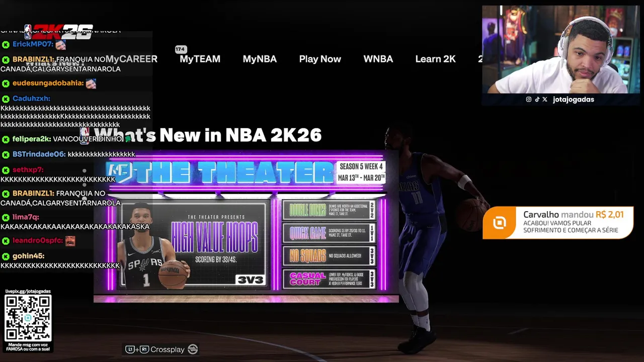Click the sethxp7 username in chat
This screenshot has width=644, height=362.
pyautogui.click(x=28, y=170)
